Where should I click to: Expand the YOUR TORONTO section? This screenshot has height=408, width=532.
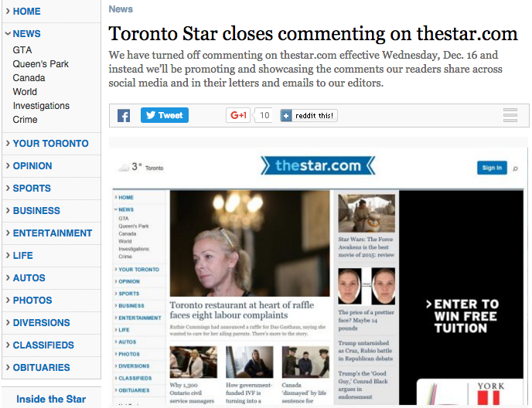coord(47,144)
